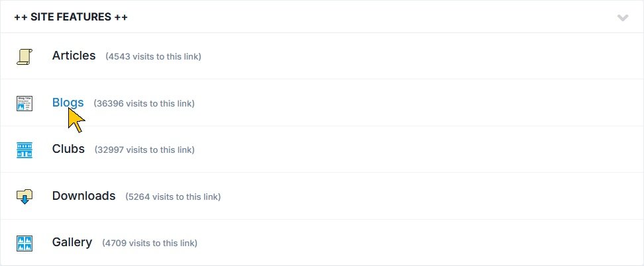Click the Downloads folder arrow icon
Image resolution: width=644 pixels, height=266 pixels.
point(25,197)
